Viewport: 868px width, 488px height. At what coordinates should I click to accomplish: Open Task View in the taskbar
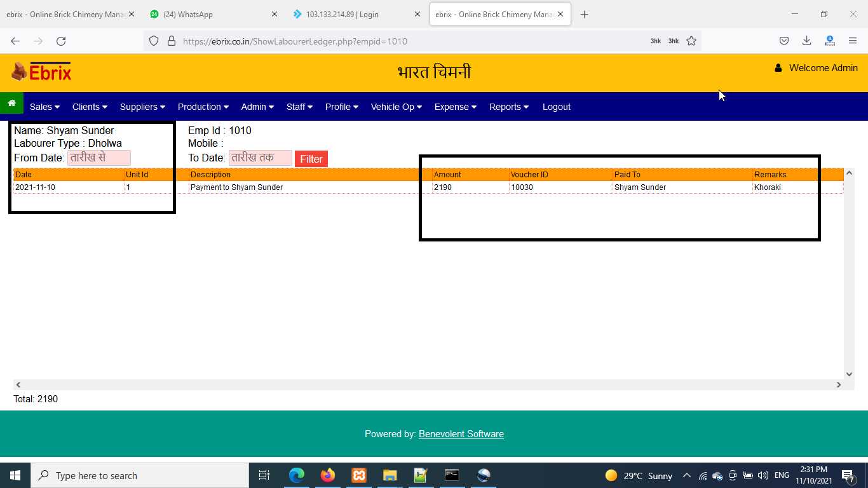tap(264, 475)
